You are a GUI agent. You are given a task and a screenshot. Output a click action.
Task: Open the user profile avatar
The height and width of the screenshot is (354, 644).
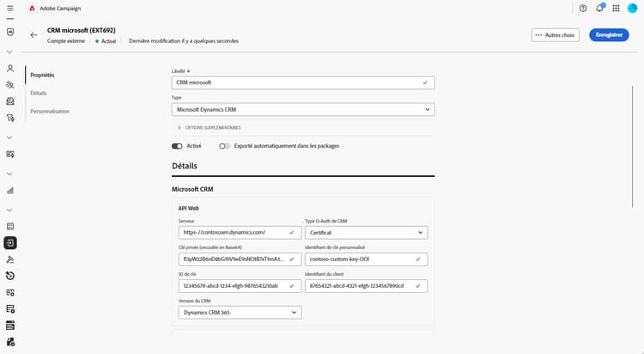pyautogui.click(x=633, y=9)
